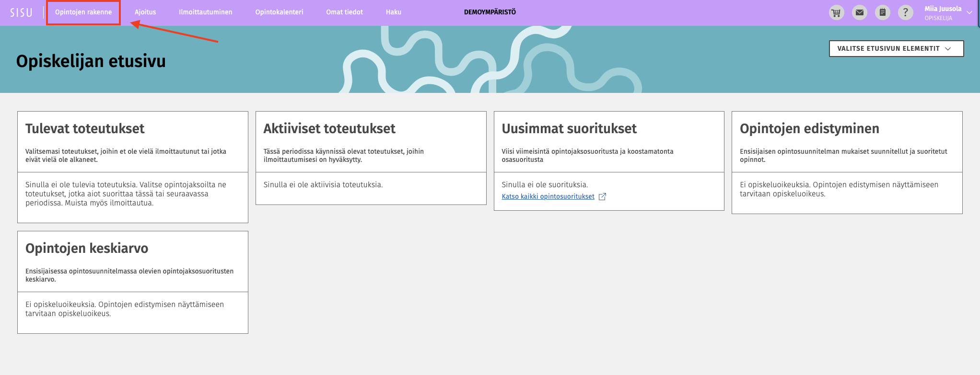This screenshot has height=375, width=980.
Task: Select Ilmoittautuminen in the top navigation
Action: [205, 12]
